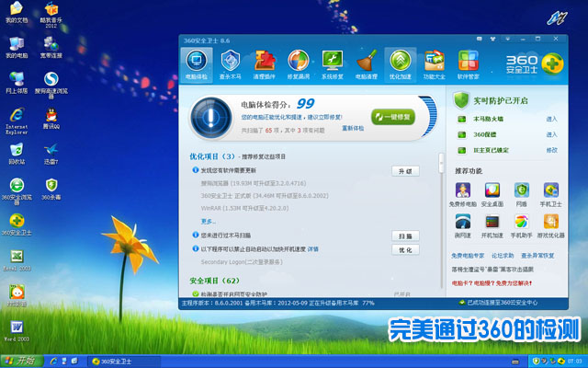
Task: Click the 优化 optimize button
Action: pos(405,249)
